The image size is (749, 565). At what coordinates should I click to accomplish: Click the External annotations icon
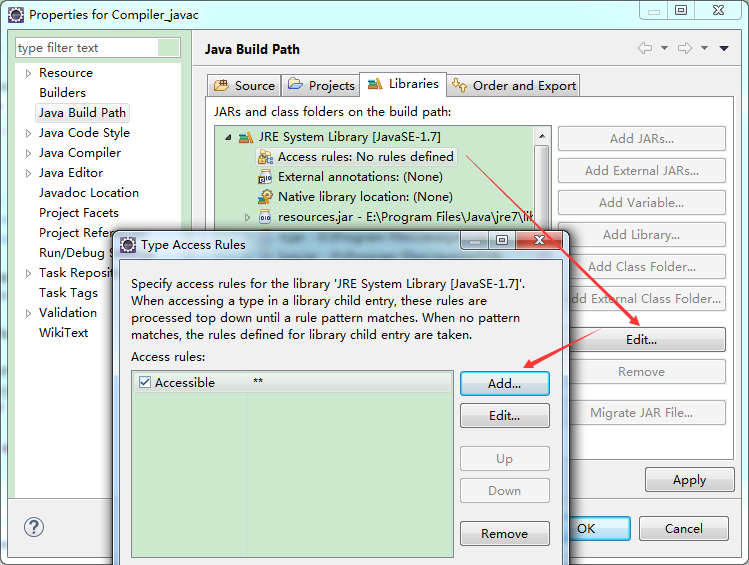tap(265, 177)
